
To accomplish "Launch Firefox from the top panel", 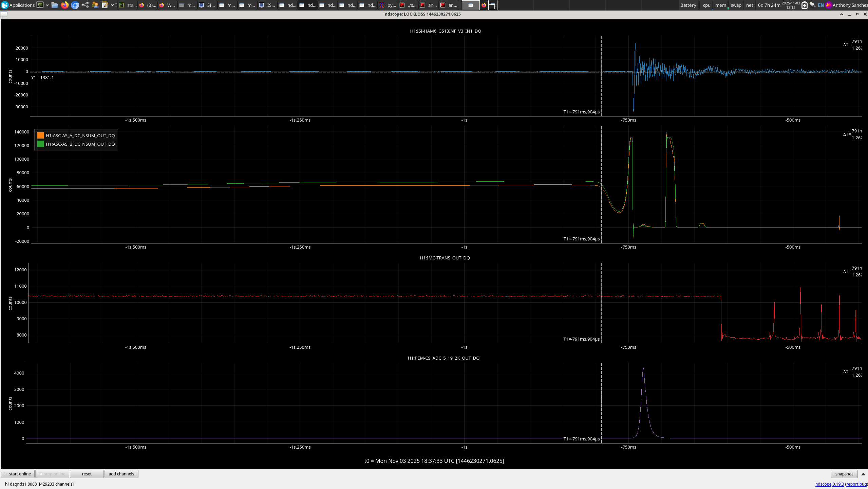I will click(64, 5).
